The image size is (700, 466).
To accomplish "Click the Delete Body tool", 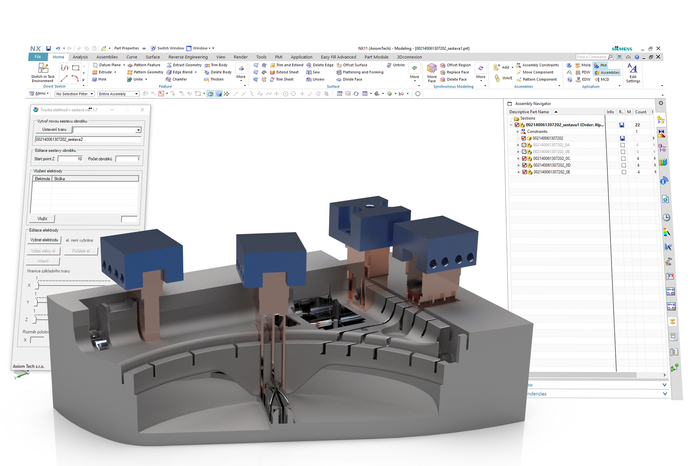I will point(218,72).
